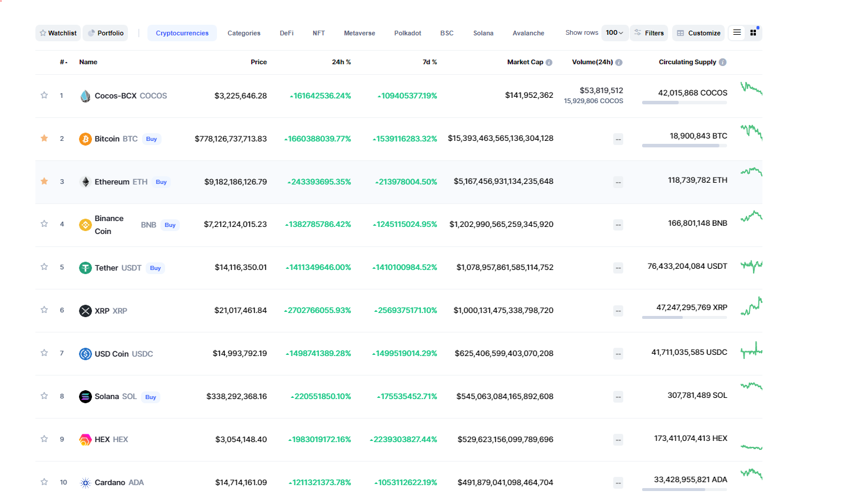842x504 pixels.
Task: Open HEX 7-day sparkline chart
Action: click(x=752, y=447)
